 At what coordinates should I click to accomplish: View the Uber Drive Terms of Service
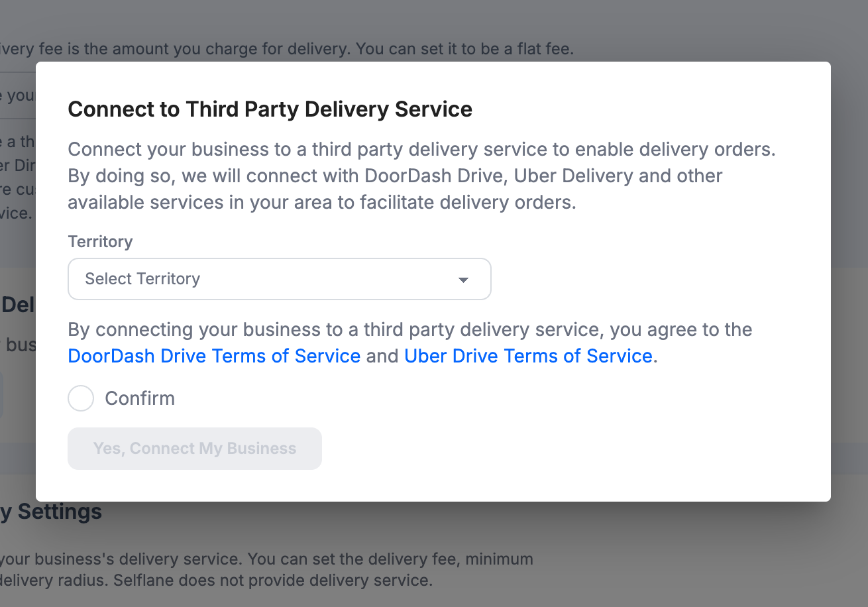pos(528,356)
